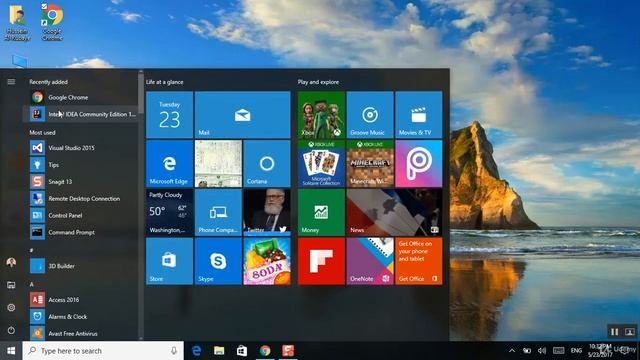
Task: Show hidden system tray icons chevron
Action: [x=512, y=351]
